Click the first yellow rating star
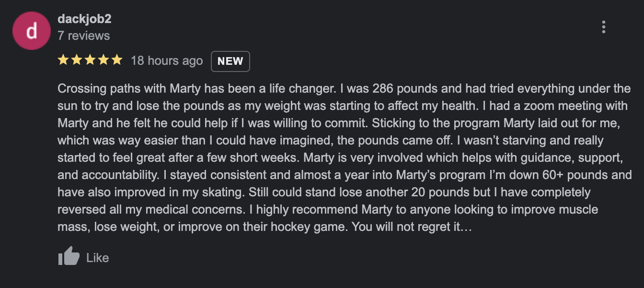Image resolution: width=644 pixels, height=288 pixels. click(63, 60)
